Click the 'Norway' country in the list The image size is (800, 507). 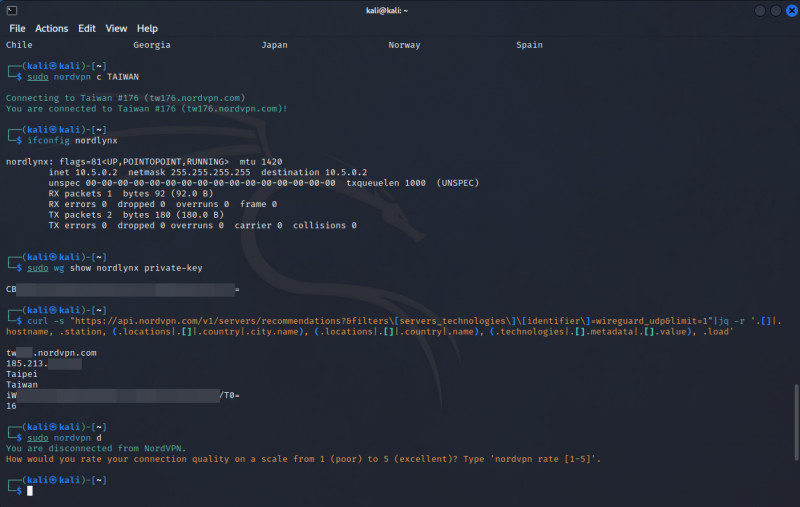pos(405,45)
